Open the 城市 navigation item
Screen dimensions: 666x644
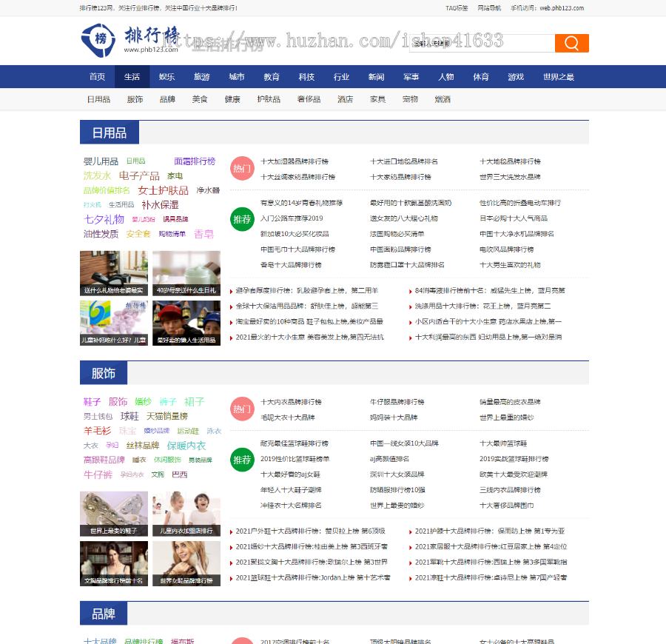click(237, 77)
